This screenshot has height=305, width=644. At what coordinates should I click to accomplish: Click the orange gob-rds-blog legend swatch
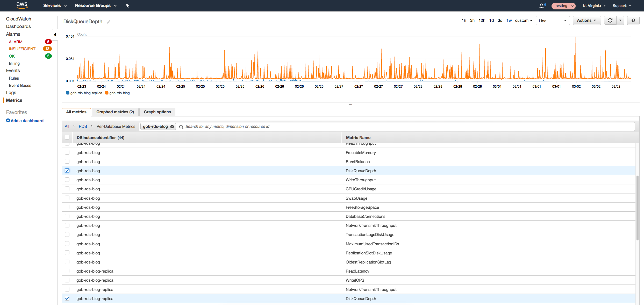click(x=107, y=93)
